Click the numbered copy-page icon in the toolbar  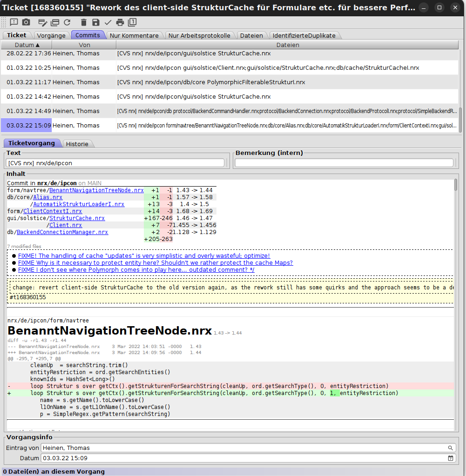[x=133, y=22]
